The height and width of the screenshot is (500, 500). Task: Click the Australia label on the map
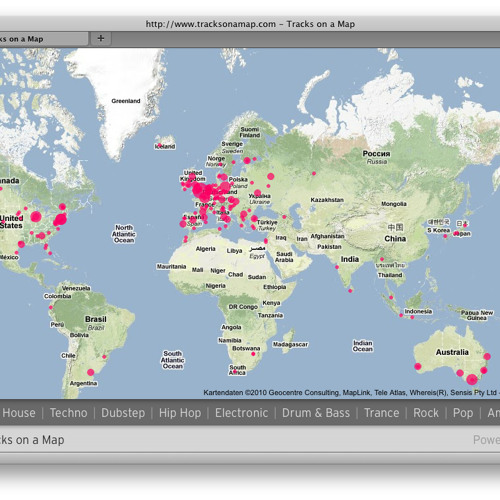click(452, 352)
